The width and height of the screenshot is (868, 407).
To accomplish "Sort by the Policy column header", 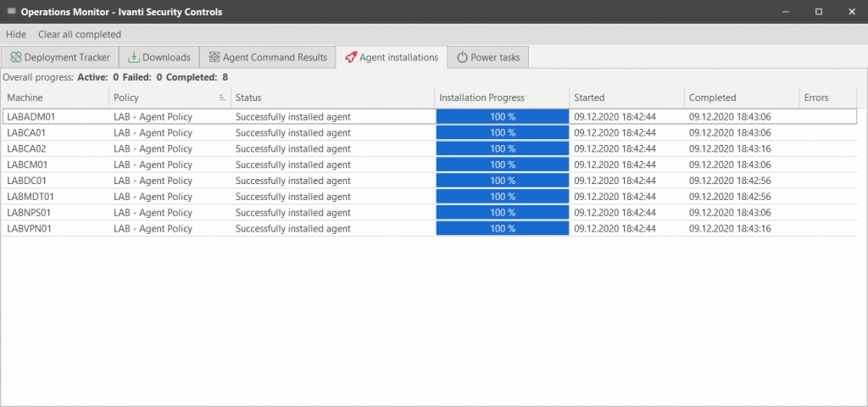I will [170, 98].
